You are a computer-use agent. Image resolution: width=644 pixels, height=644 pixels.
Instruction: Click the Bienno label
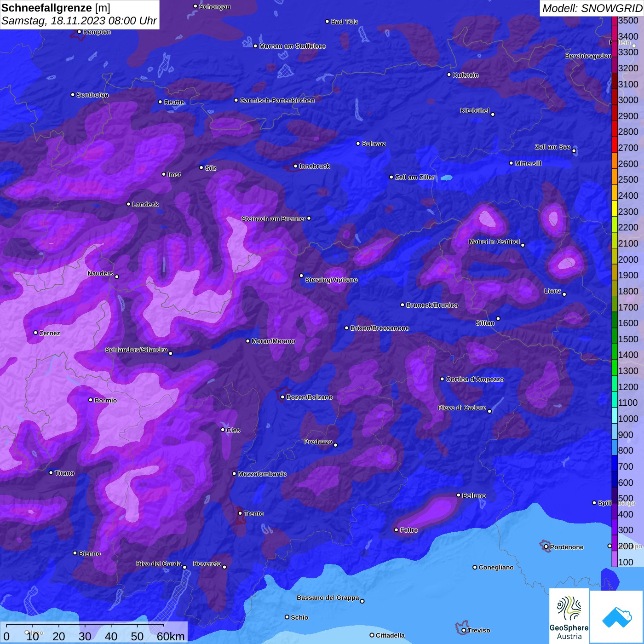(x=90, y=553)
